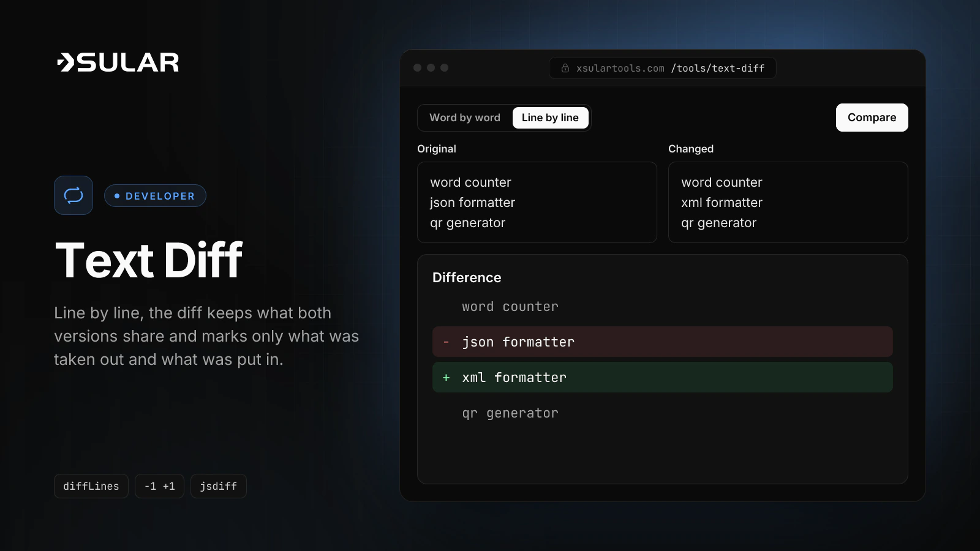980x551 pixels.
Task: Click 'qr generator' in Original box
Action: pyautogui.click(x=468, y=223)
